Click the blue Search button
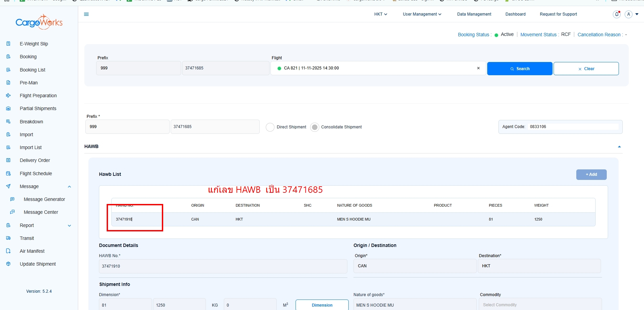644x310 pixels. (x=519, y=69)
